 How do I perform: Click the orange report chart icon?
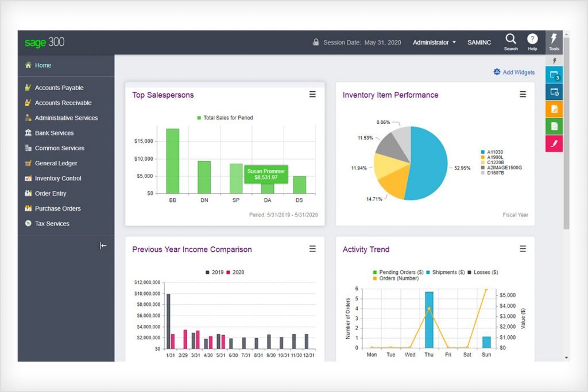click(554, 109)
